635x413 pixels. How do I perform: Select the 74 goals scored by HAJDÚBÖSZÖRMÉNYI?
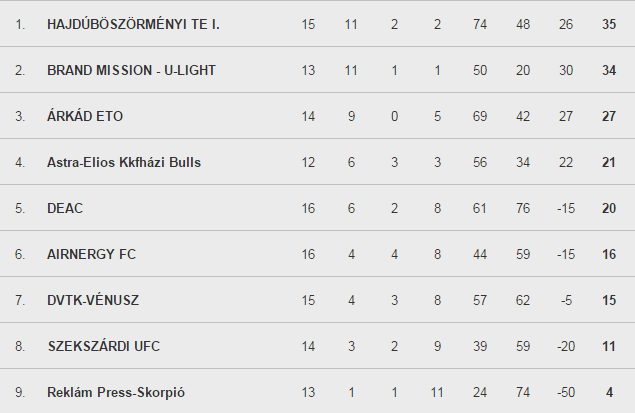[480, 24]
